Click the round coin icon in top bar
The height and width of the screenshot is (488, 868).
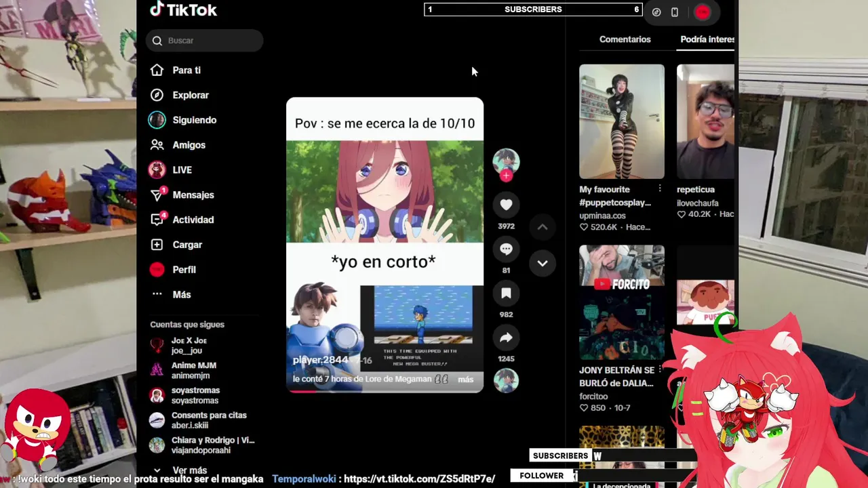(656, 12)
